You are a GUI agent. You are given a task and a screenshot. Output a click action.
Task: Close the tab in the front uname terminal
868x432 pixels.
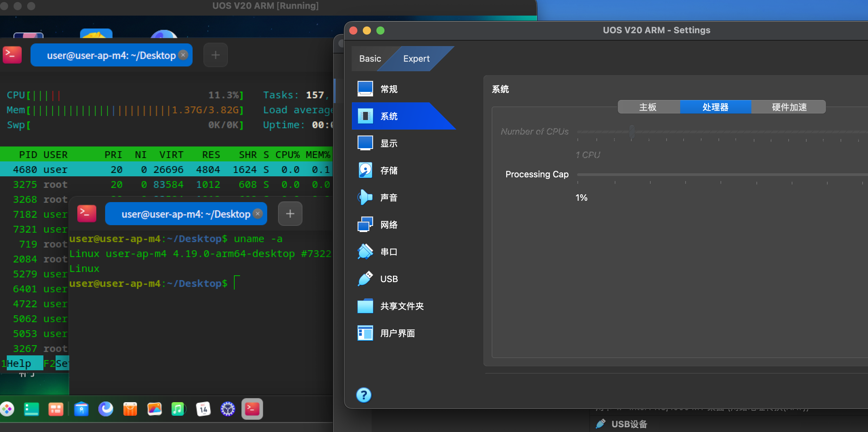[x=258, y=214]
